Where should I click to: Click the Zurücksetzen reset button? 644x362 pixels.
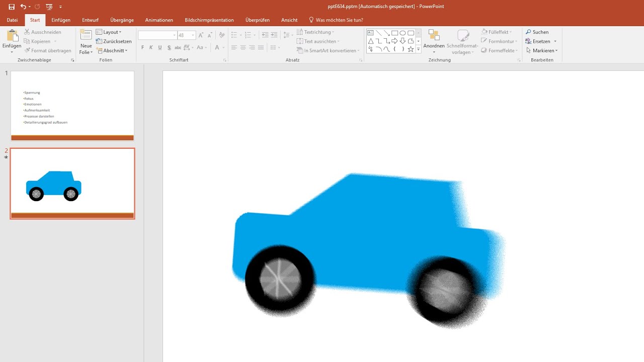point(114,41)
